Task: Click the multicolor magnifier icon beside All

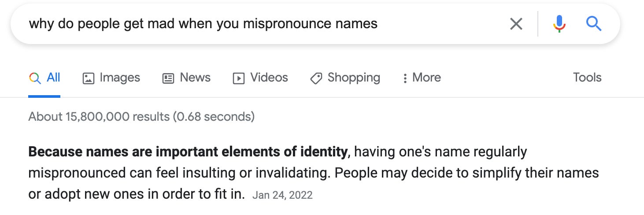Action: pyautogui.click(x=35, y=78)
